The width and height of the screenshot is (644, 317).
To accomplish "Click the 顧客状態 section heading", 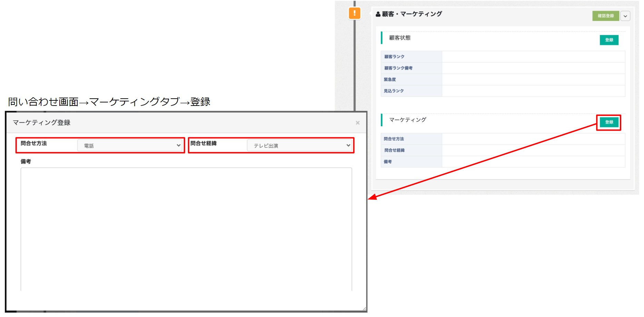I will 400,38.
